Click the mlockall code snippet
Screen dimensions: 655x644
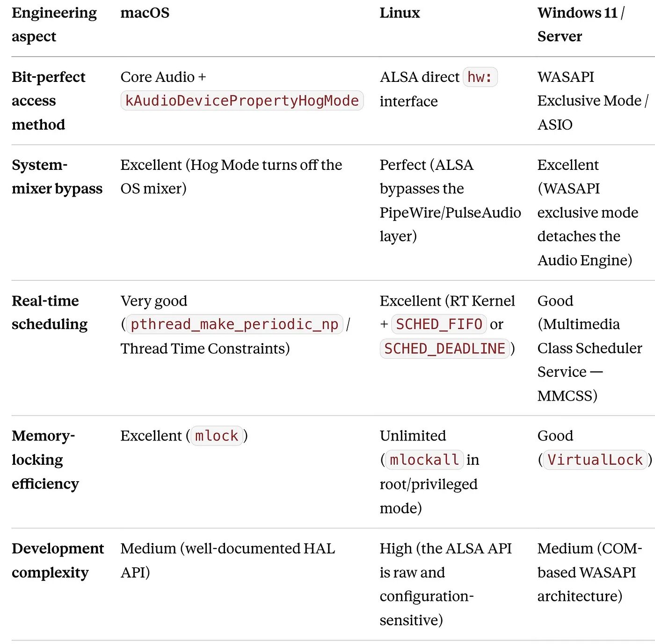coord(424,460)
